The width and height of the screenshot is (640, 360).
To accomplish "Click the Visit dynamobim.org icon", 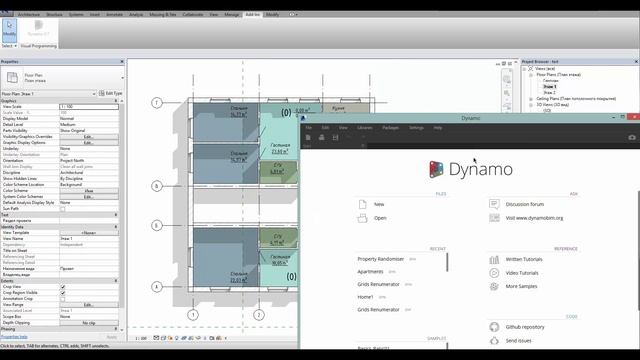I will (494, 218).
